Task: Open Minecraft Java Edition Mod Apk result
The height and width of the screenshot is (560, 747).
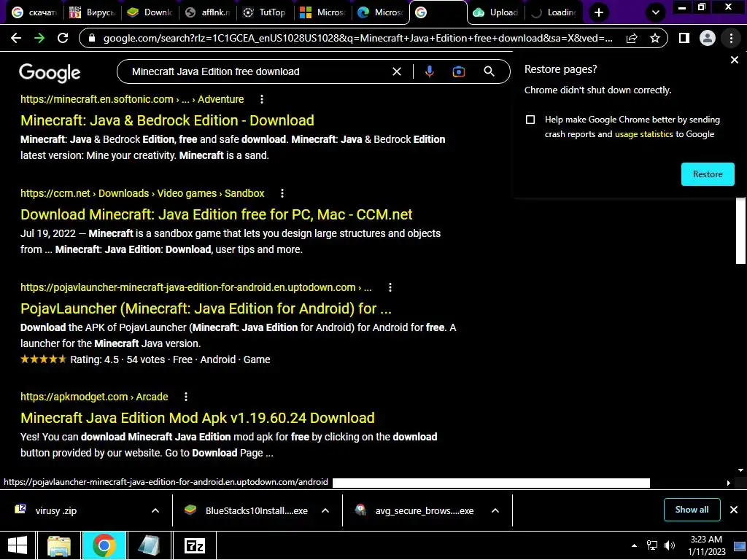Action: pos(197,418)
